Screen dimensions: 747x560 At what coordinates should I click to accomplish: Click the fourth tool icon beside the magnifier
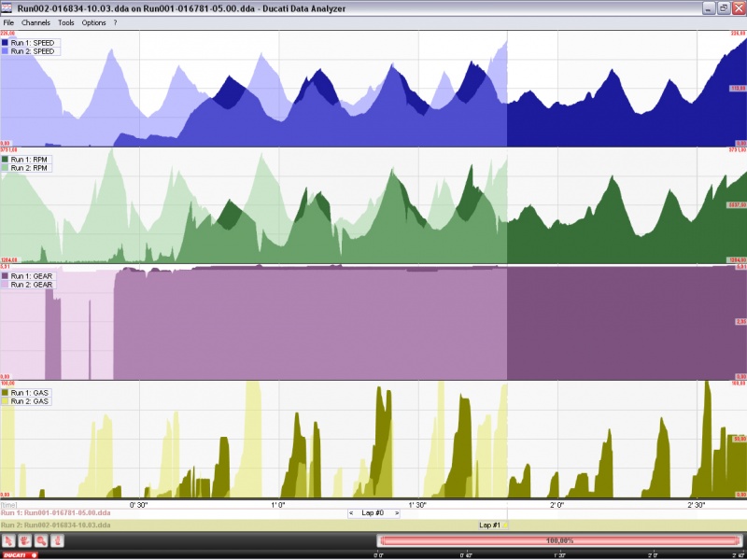(57, 540)
